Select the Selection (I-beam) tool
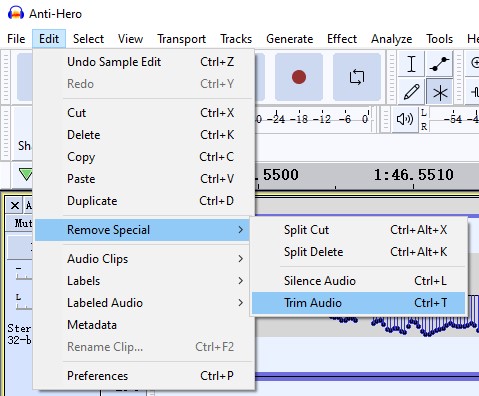 pyautogui.click(x=411, y=64)
